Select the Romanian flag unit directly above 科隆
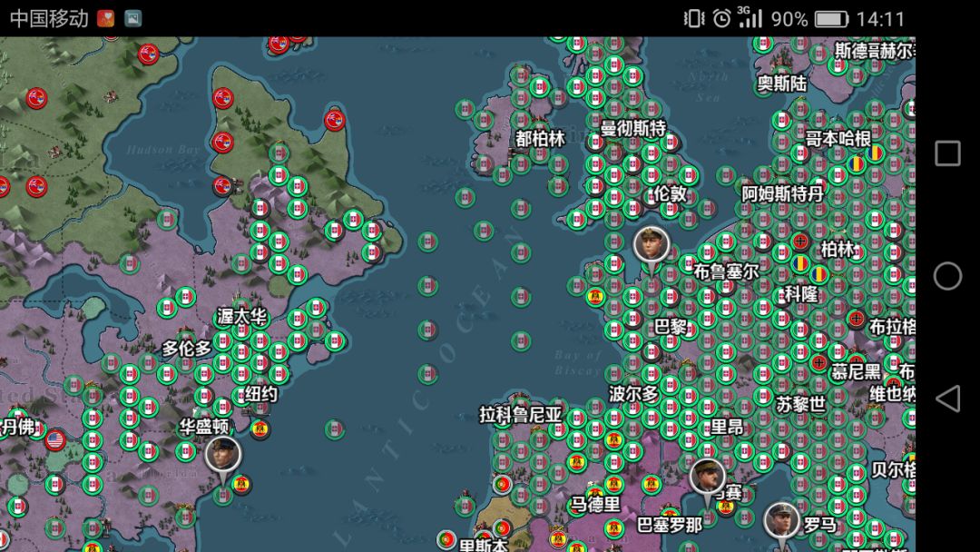 click(800, 264)
